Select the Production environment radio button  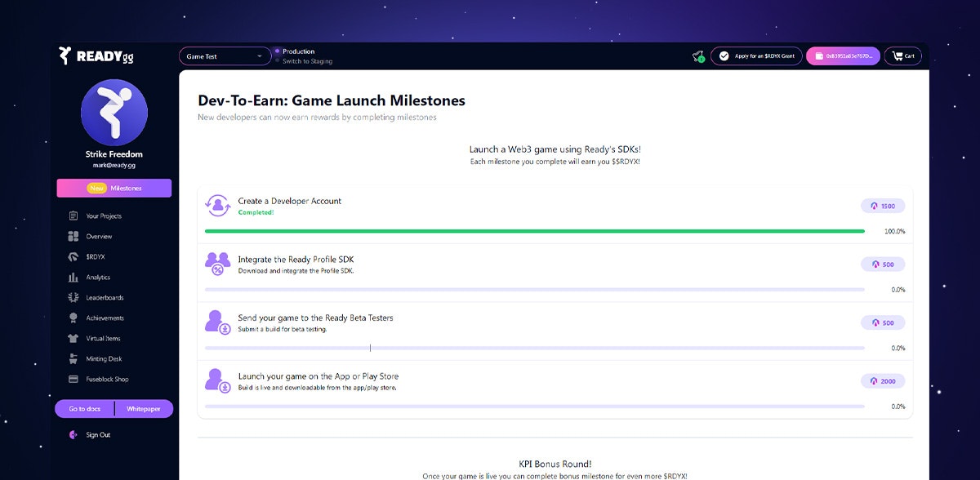coord(278,51)
